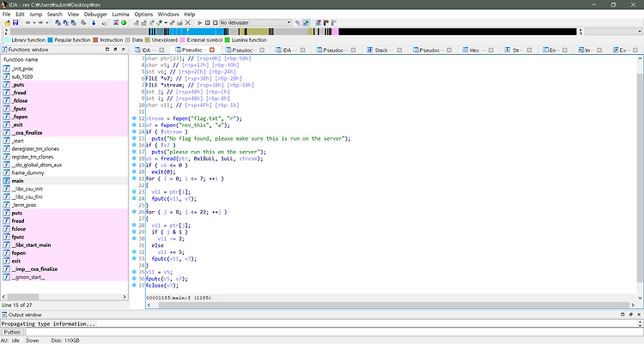Click the Regular function blue legend swatch
This screenshot has height=344, width=644.
click(50, 40)
